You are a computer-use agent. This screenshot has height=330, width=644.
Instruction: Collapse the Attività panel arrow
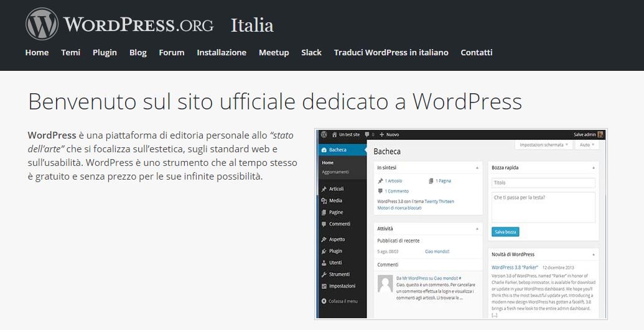click(477, 229)
